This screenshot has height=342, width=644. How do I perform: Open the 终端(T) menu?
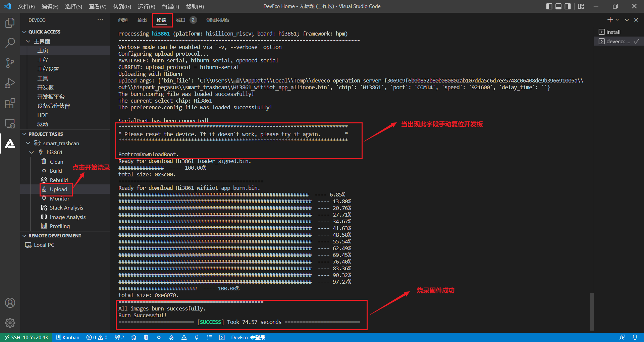click(x=170, y=6)
